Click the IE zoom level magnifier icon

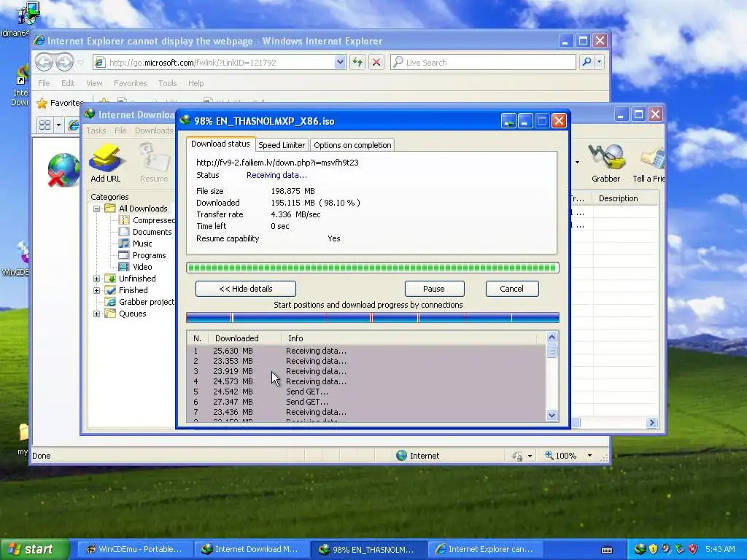(x=549, y=455)
